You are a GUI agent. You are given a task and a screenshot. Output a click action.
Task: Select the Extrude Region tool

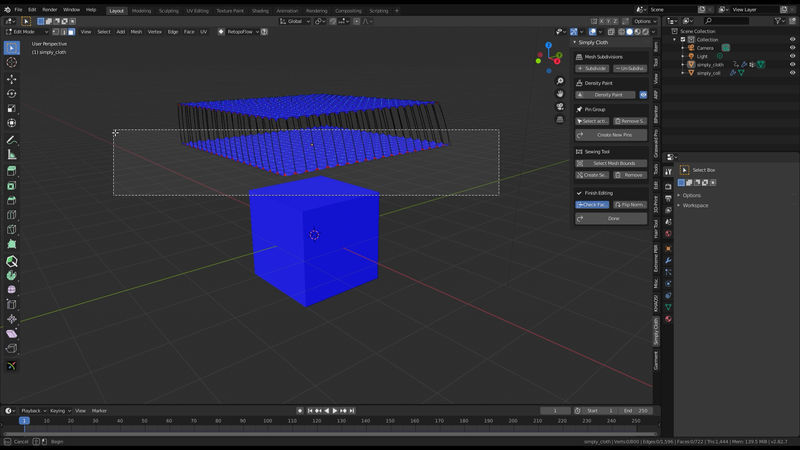coord(12,171)
